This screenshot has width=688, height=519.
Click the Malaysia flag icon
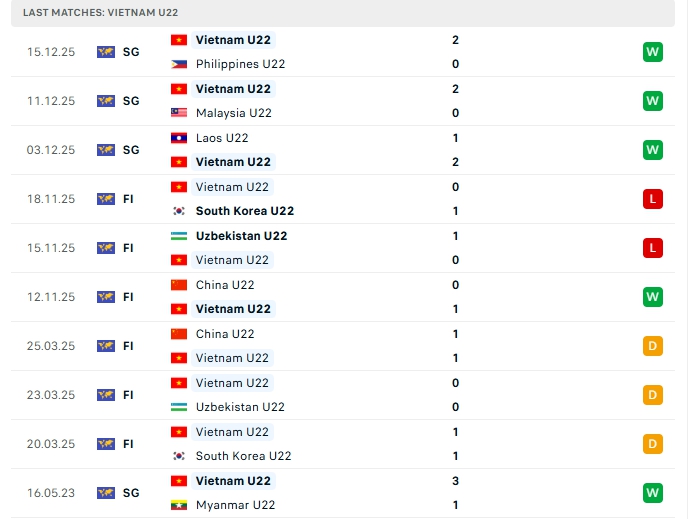179,113
